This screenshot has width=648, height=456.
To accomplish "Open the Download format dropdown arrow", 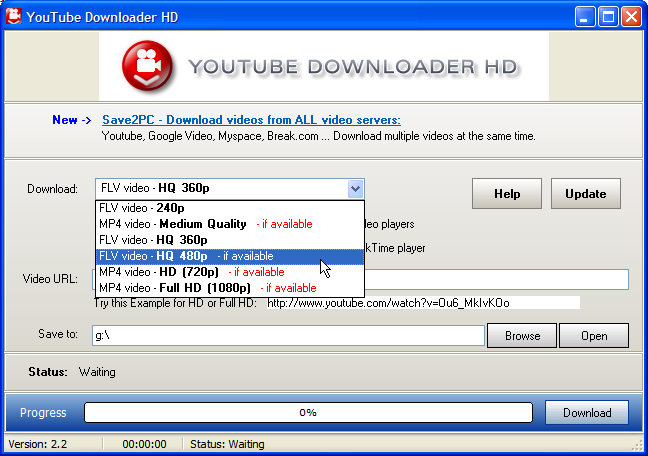I will click(x=355, y=189).
